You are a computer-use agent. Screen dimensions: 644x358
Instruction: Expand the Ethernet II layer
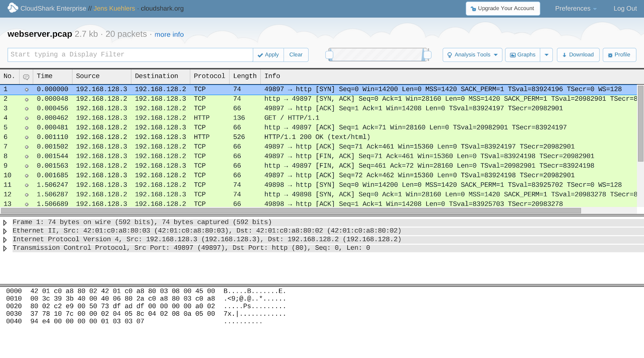coord(5,231)
